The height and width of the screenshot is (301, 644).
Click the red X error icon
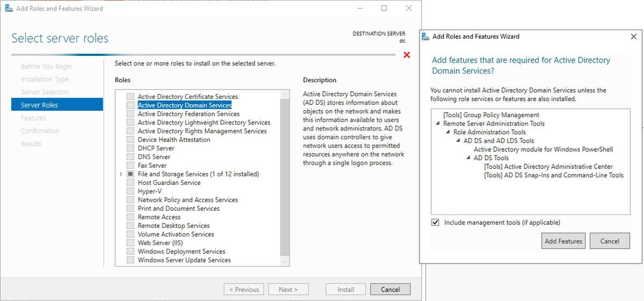407,55
